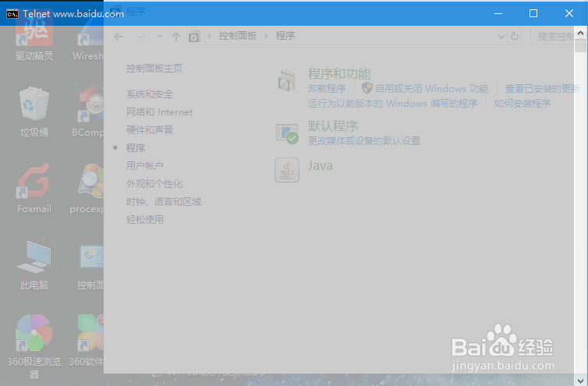
Task: Click the Telnet window's console icon
Action: tap(12, 14)
